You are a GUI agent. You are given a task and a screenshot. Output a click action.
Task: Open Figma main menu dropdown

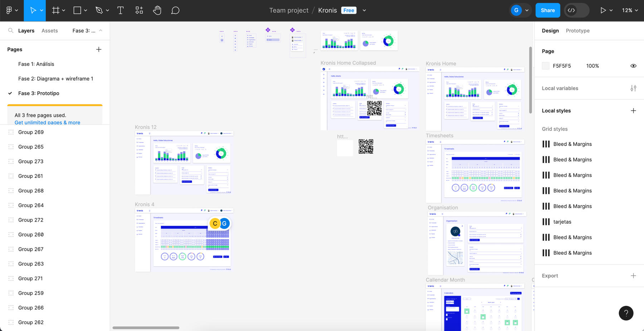coord(12,10)
